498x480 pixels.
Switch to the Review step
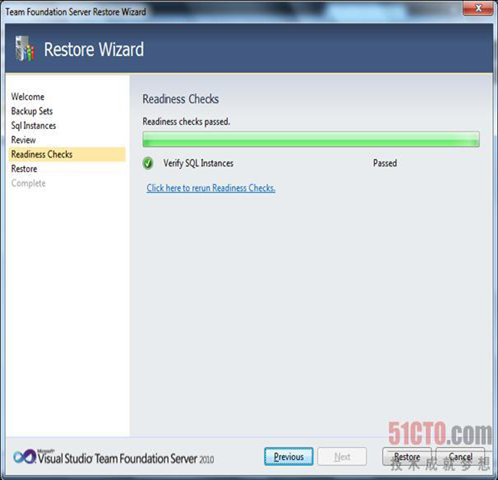(23, 140)
